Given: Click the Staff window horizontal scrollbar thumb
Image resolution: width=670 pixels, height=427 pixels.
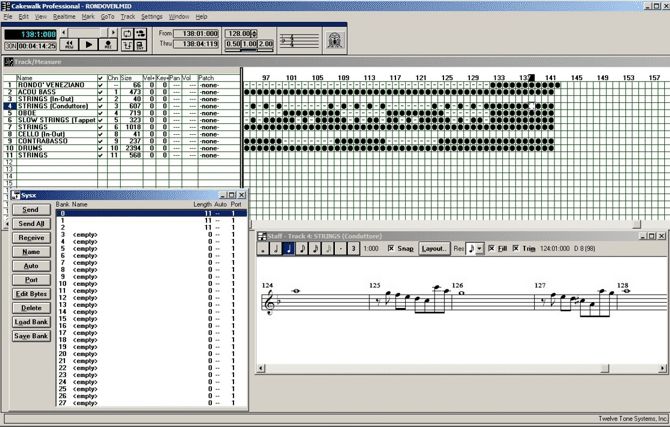Looking at the screenshot, I should [x=605, y=368].
